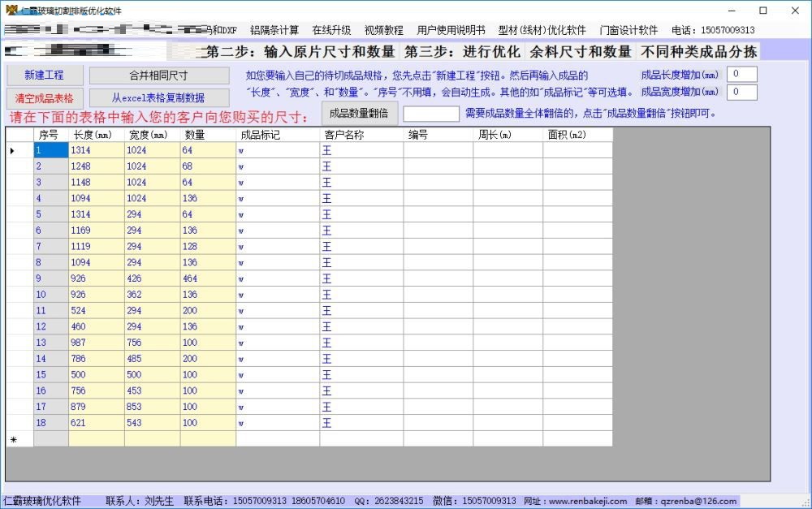Click the application icon in the title bar
This screenshot has width=812, height=509.
tap(8, 11)
